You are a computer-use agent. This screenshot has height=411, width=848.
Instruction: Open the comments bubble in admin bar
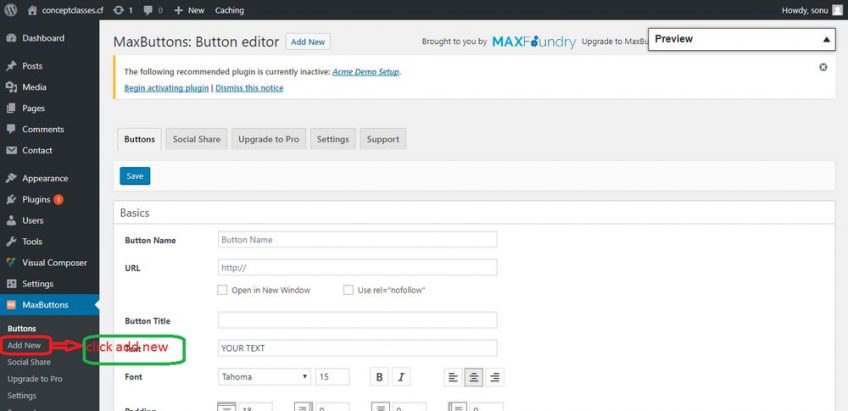(148, 10)
